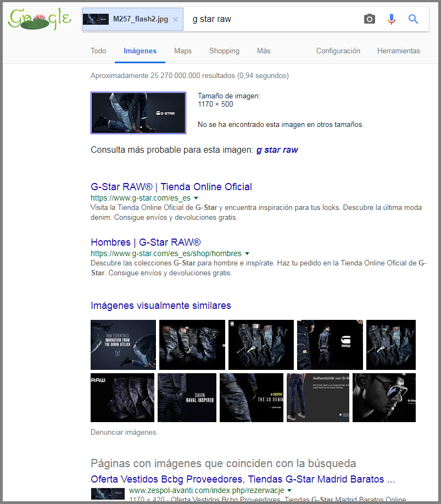Open 'Imágenes visualmente similares' link
The height and width of the screenshot is (504, 441).
[x=161, y=306]
